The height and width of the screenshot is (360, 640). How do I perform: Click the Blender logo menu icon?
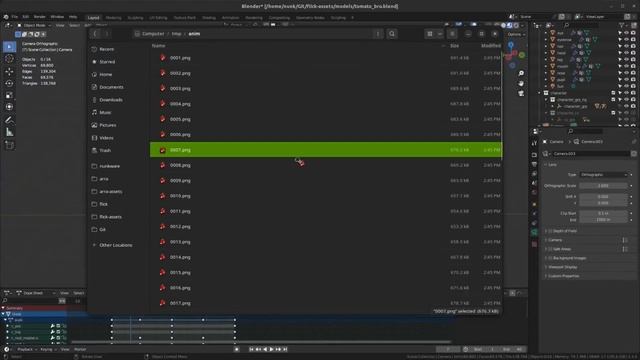[x=6, y=17]
